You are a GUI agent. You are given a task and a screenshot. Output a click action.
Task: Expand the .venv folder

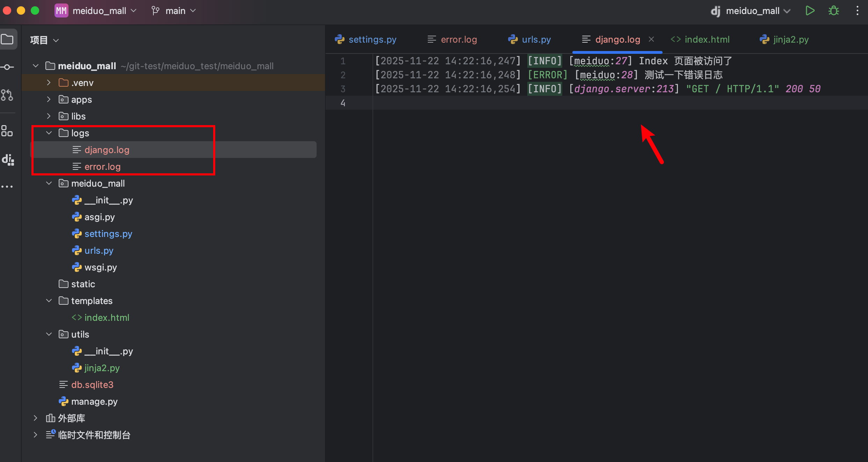click(x=49, y=83)
